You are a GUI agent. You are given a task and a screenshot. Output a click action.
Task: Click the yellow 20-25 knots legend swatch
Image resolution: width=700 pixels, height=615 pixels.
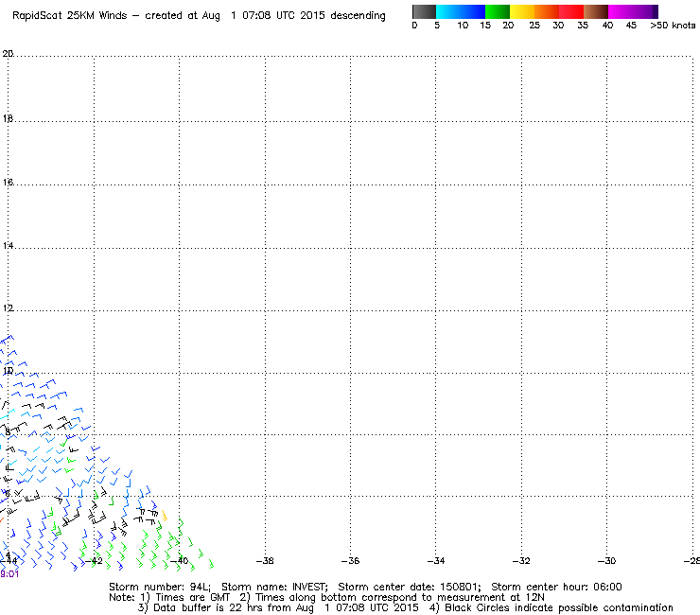click(522, 11)
